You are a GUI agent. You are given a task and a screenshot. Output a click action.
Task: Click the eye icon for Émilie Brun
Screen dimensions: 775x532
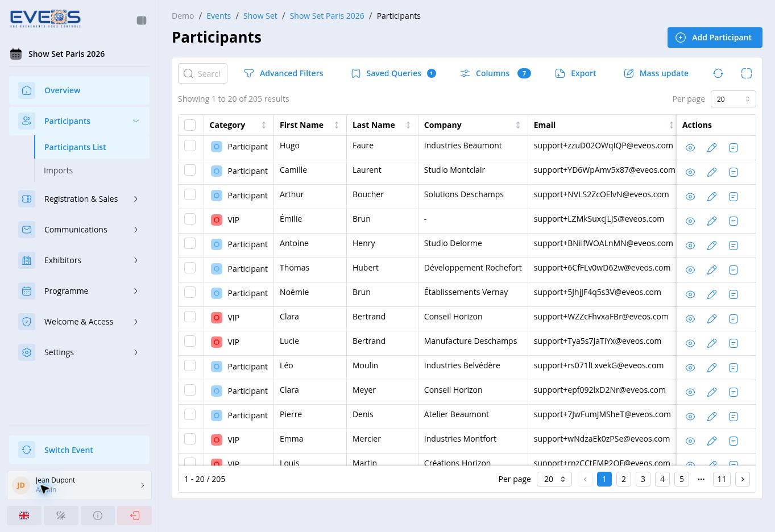click(x=690, y=221)
